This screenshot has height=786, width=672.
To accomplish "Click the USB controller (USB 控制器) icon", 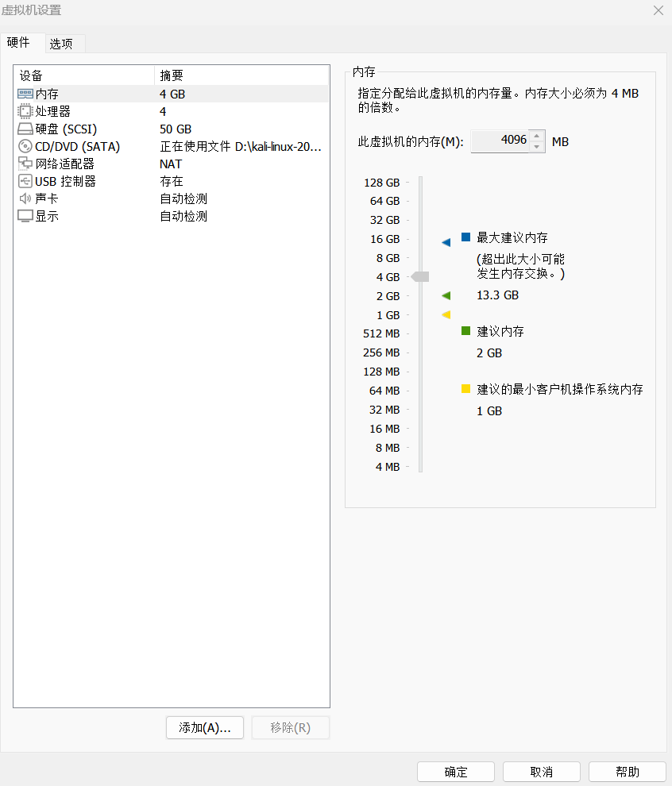I will 25,181.
